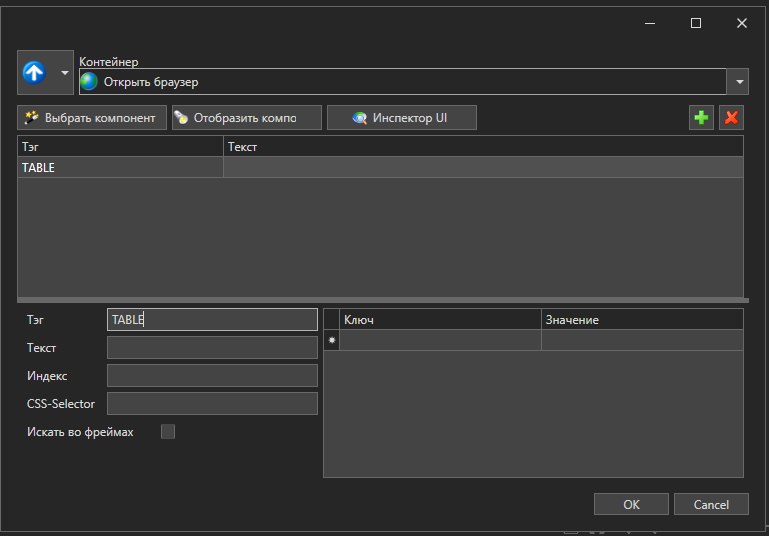
Task: Click the Cancel button
Action: [x=711, y=504]
